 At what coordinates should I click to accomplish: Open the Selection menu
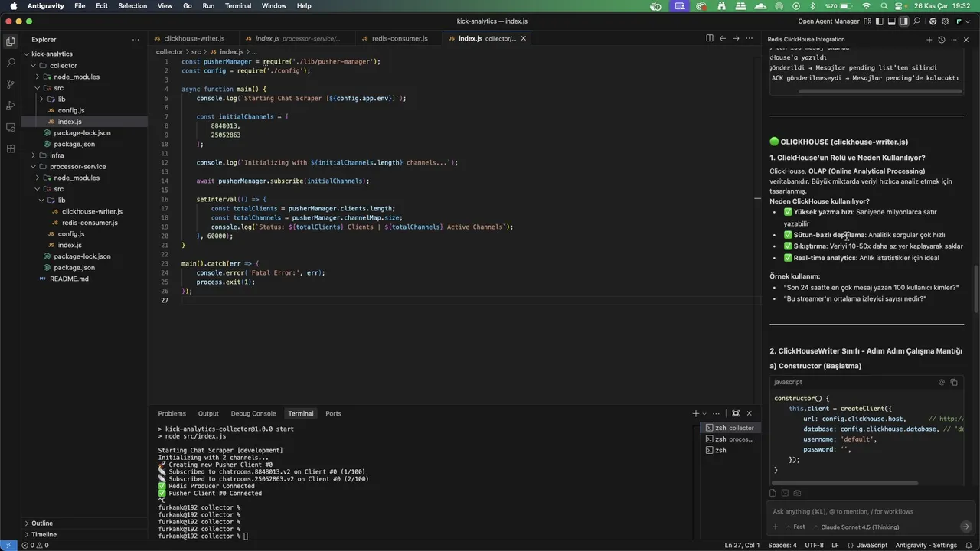click(132, 5)
